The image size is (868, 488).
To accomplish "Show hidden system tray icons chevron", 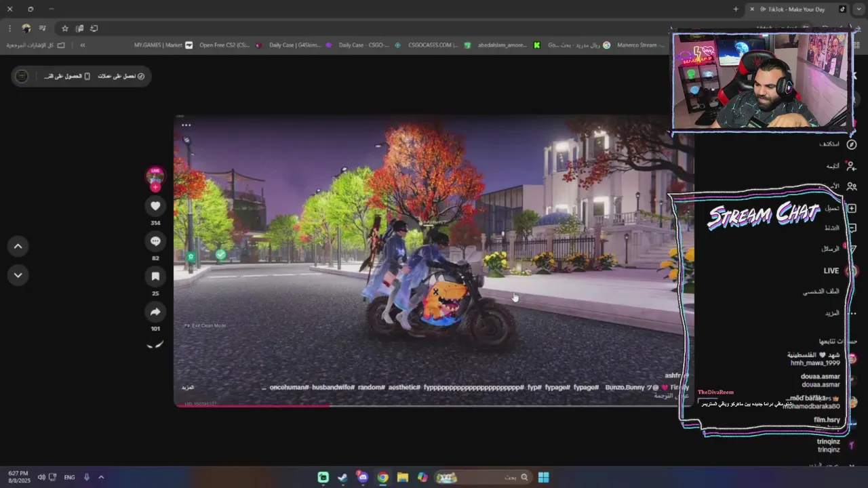I will 101,477.
